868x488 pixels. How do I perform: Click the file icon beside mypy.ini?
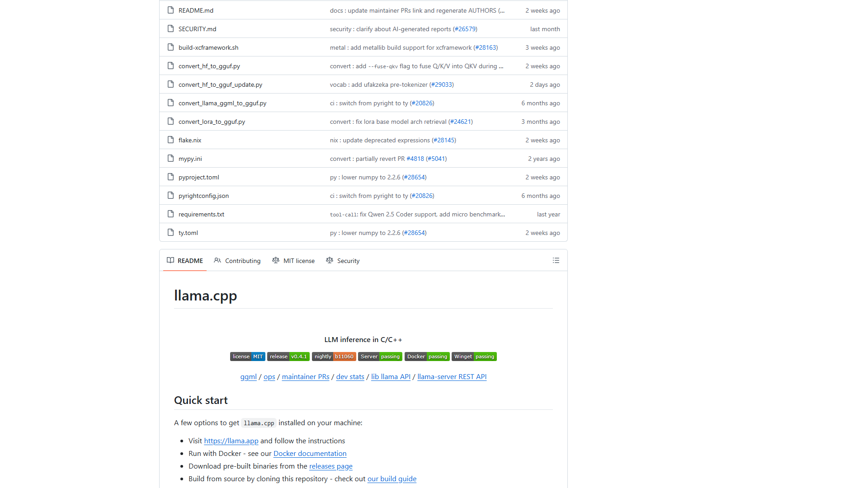170,158
